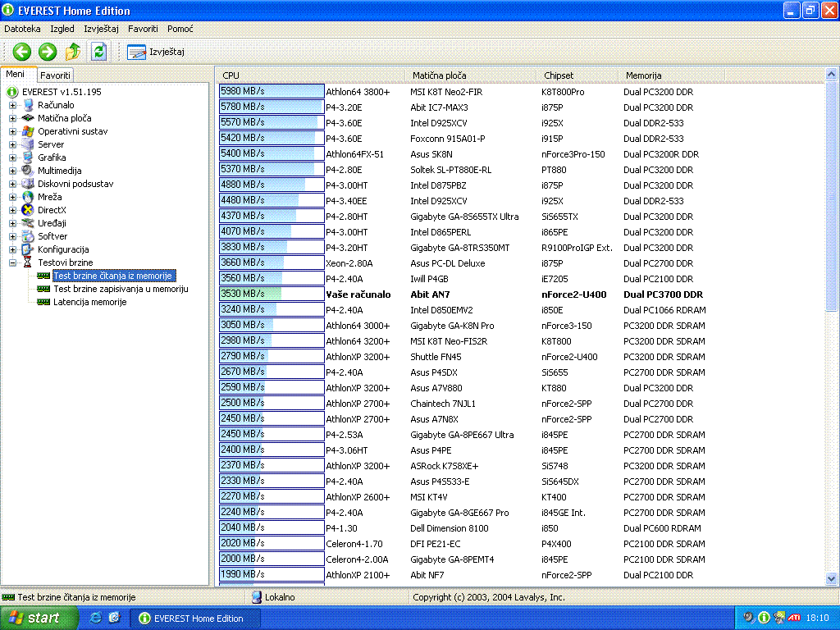
Task: Click the Up one level toolbar icon
Action: (73, 52)
